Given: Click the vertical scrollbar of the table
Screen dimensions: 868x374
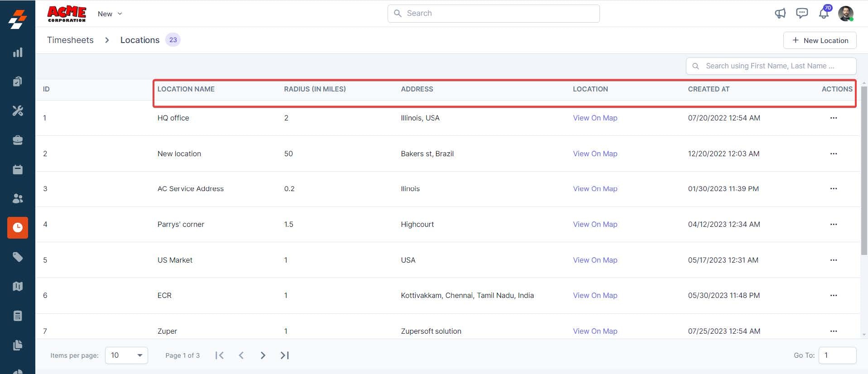Looking at the screenshot, I should (864, 171).
